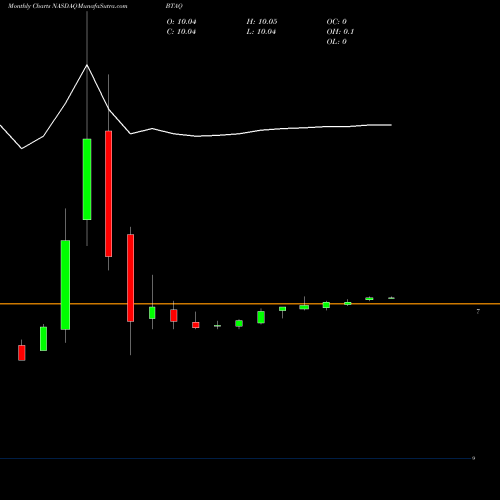Click the OC: 0 reading
The image size is (500, 500).
pos(336,22)
